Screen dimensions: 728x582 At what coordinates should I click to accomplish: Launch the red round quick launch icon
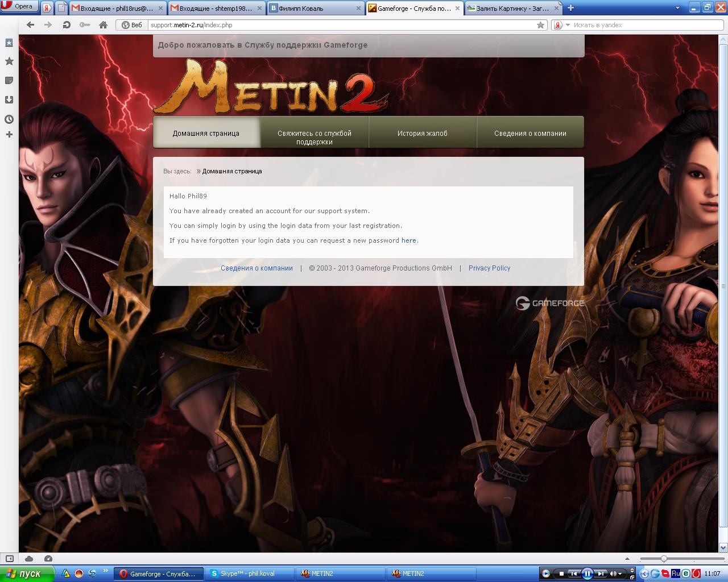(x=79, y=574)
